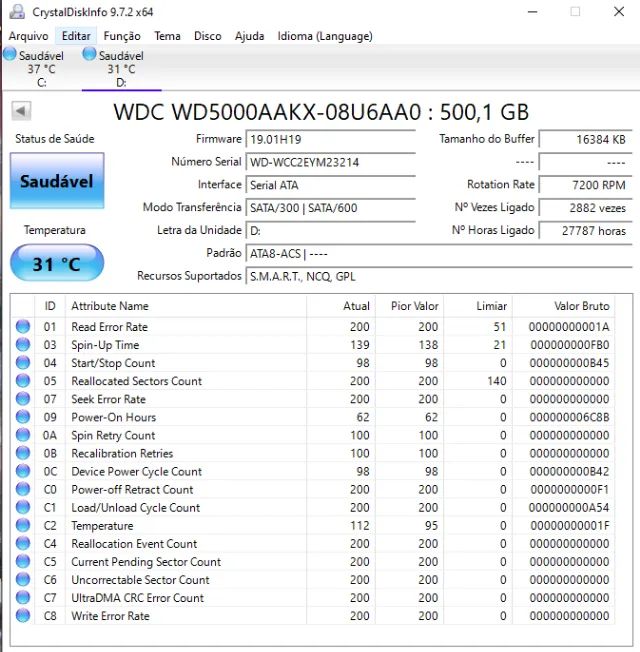Click the status icon for Power-off Retract Count
The height and width of the screenshot is (652, 640).
[x=23, y=489]
